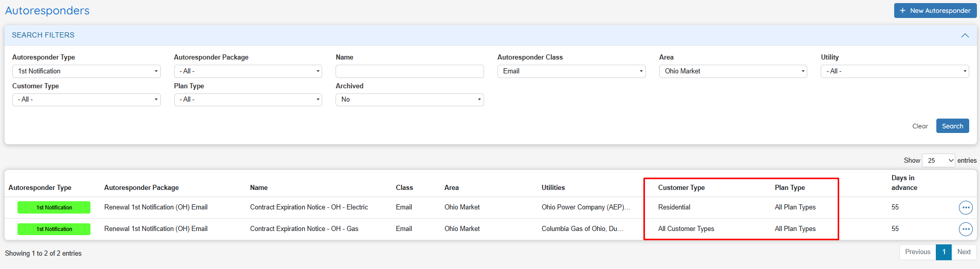Change the Area filter from Ohio Market
The height and width of the screenshot is (269, 980).
(733, 71)
